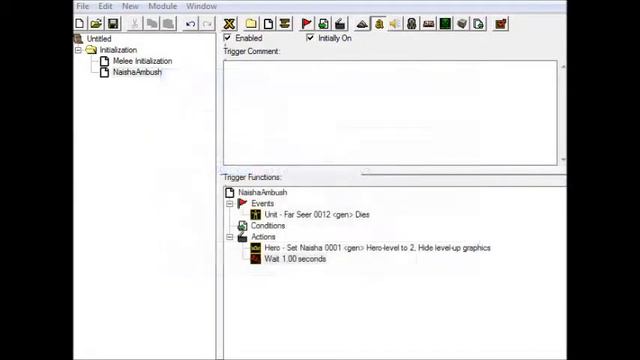Viewport: 640px width, 360px height.
Task: Collapse the Events node
Action: click(x=230, y=203)
